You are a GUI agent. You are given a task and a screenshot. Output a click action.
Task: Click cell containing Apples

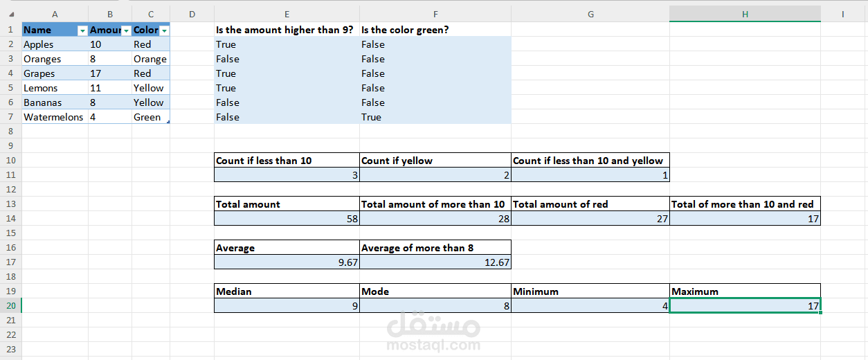pyautogui.click(x=55, y=44)
